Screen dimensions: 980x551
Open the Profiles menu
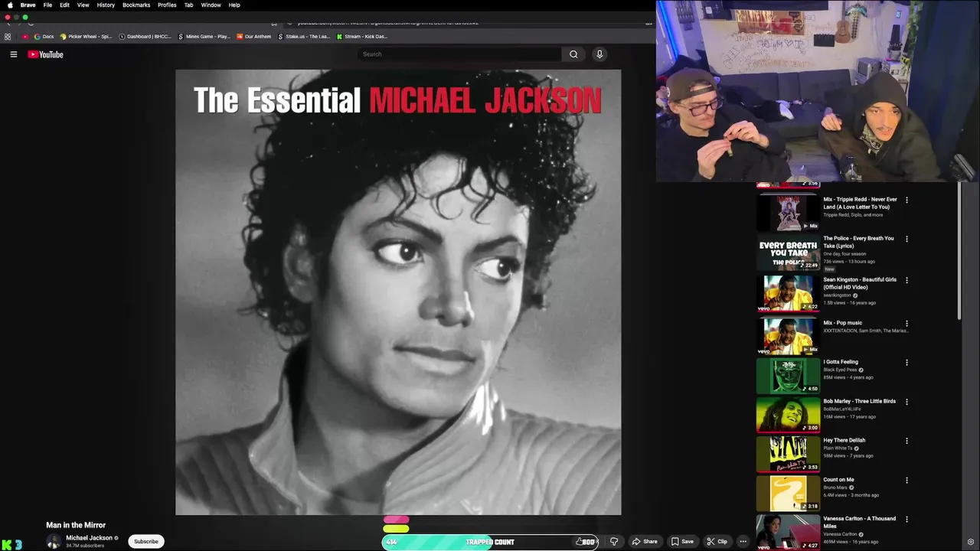coord(167,5)
